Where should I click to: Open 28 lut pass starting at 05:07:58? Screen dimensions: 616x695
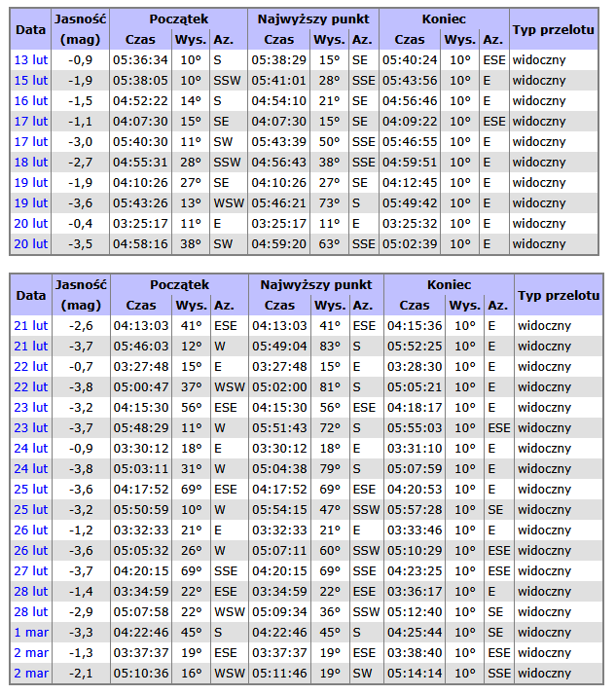point(30,611)
